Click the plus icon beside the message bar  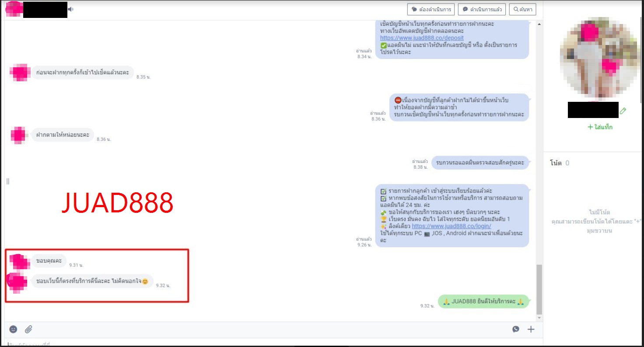pyautogui.click(x=531, y=330)
